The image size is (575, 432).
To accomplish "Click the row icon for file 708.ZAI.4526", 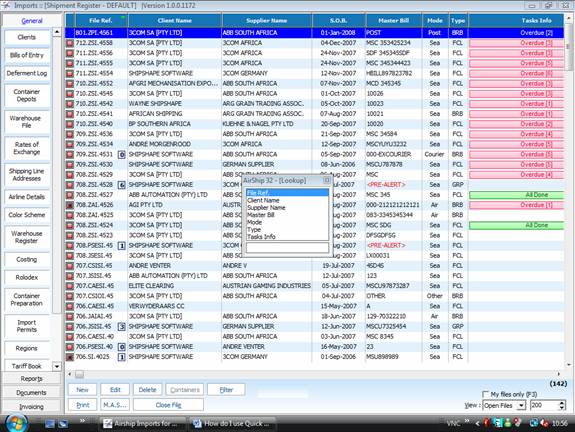I will click(x=70, y=205).
